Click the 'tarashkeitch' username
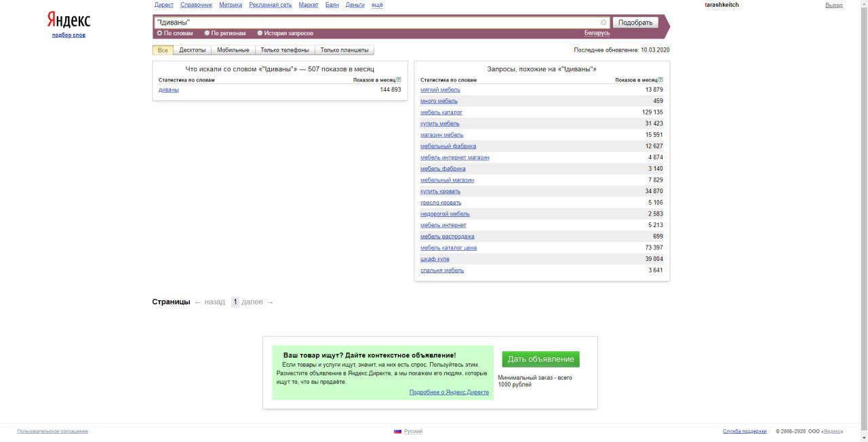 722,5
